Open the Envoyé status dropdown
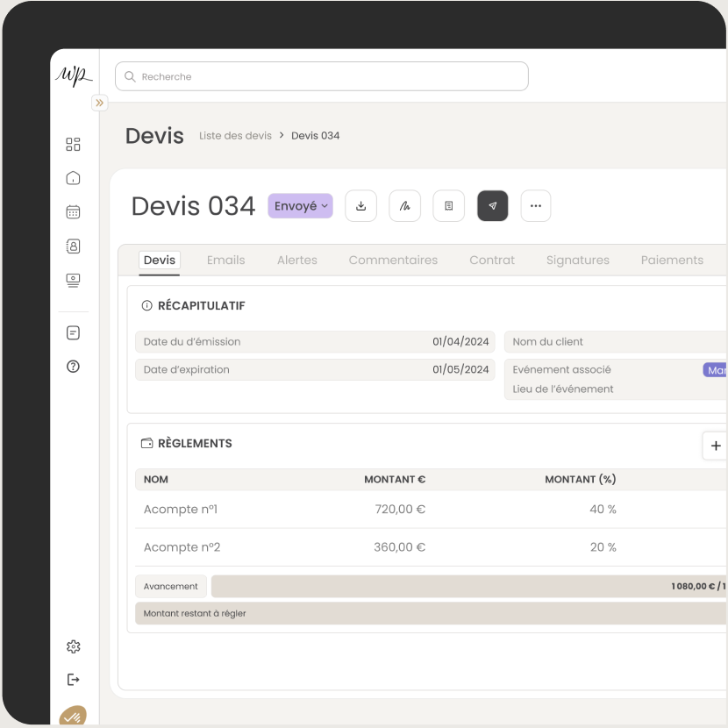The height and width of the screenshot is (728, 728). [x=300, y=206]
